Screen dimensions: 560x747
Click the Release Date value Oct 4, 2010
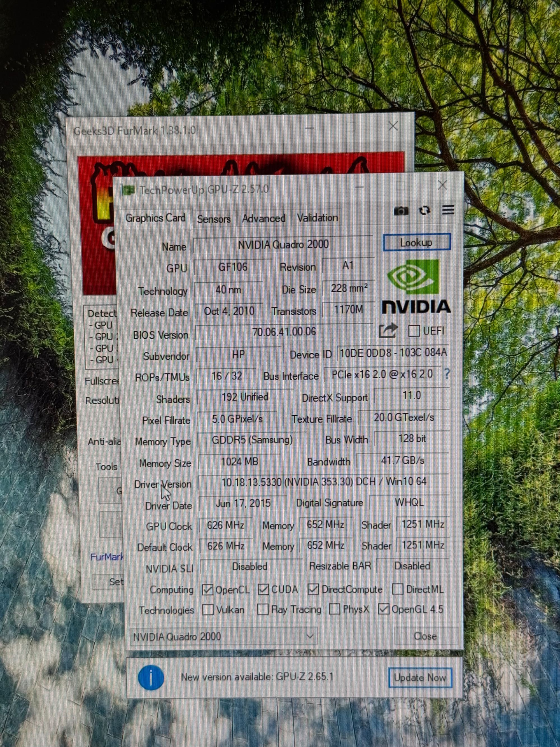pyautogui.click(x=229, y=311)
